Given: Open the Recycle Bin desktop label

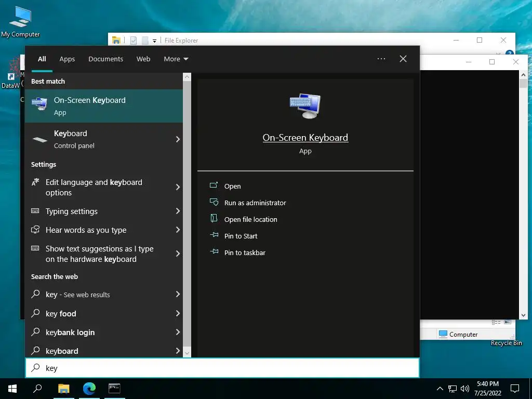Looking at the screenshot, I should click(x=506, y=343).
